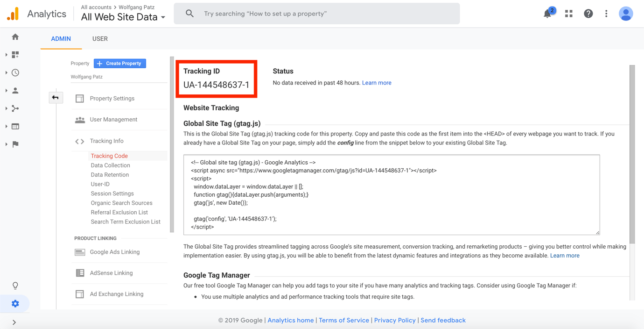The height and width of the screenshot is (329, 644).
Task: Click the All accounts breadcrumb
Action: tap(96, 7)
